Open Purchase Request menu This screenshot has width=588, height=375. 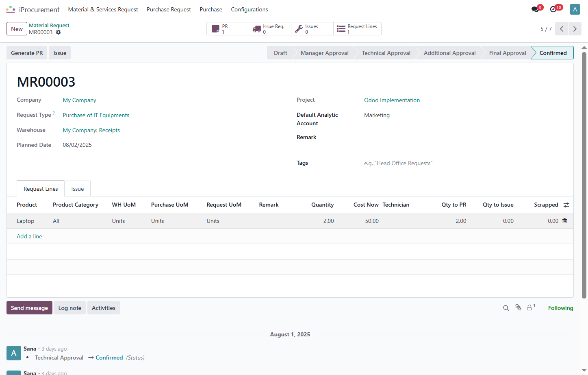[169, 9]
